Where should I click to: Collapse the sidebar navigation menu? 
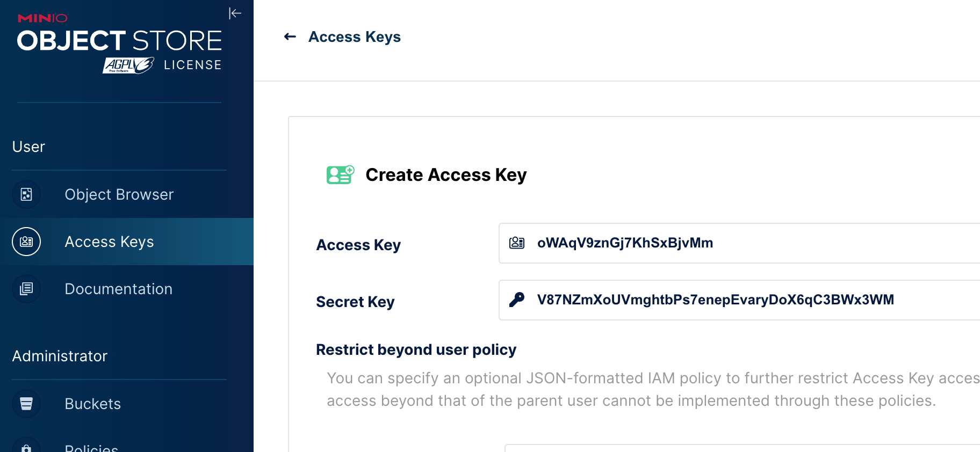tap(235, 13)
